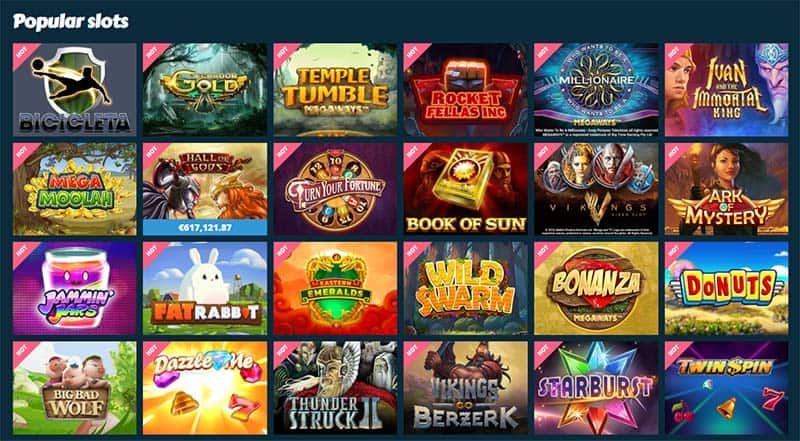Click HOT badge on Twin Spin
Image resolution: width=800 pixels, height=441 pixels.
674,351
